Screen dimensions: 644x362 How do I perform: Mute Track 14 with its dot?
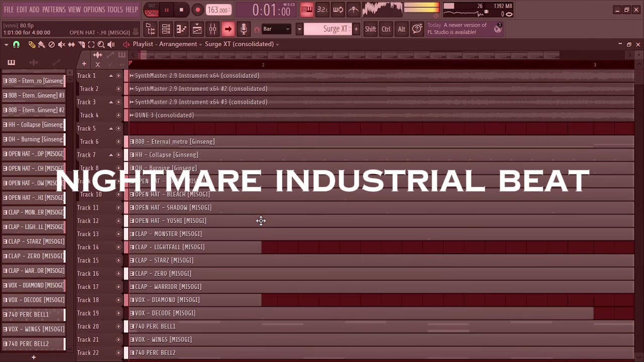coord(119,247)
